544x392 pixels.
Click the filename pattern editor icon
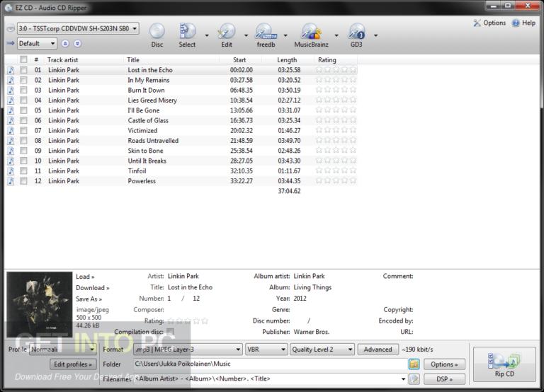(414, 379)
